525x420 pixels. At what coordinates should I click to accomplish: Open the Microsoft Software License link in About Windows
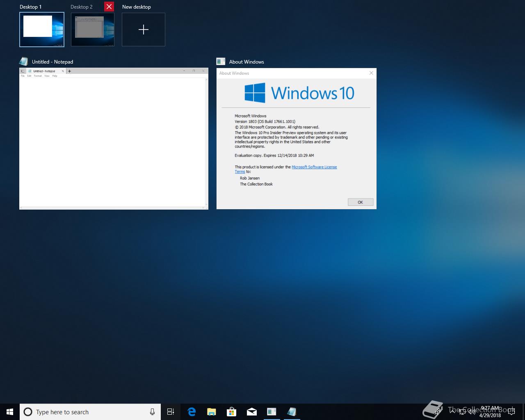314,167
